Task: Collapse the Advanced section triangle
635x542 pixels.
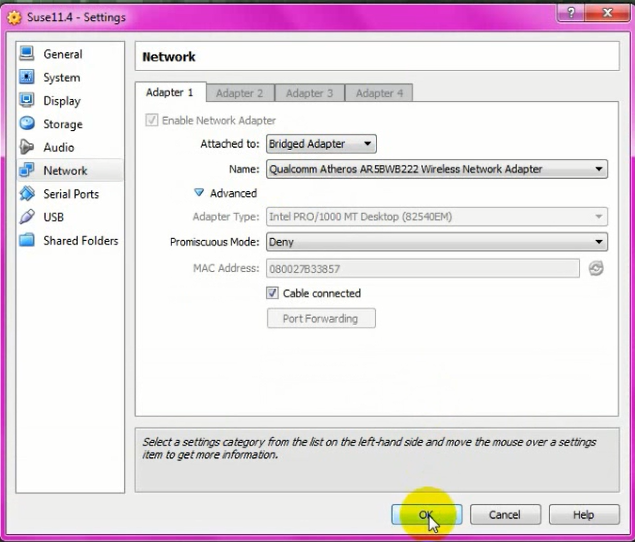Action: [198, 192]
